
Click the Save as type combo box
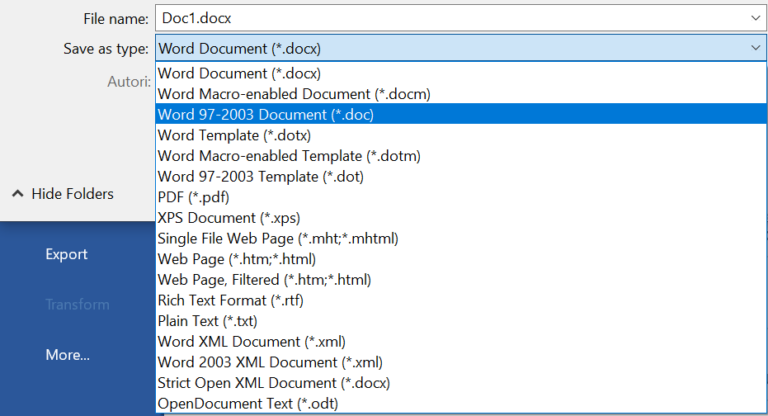460,48
